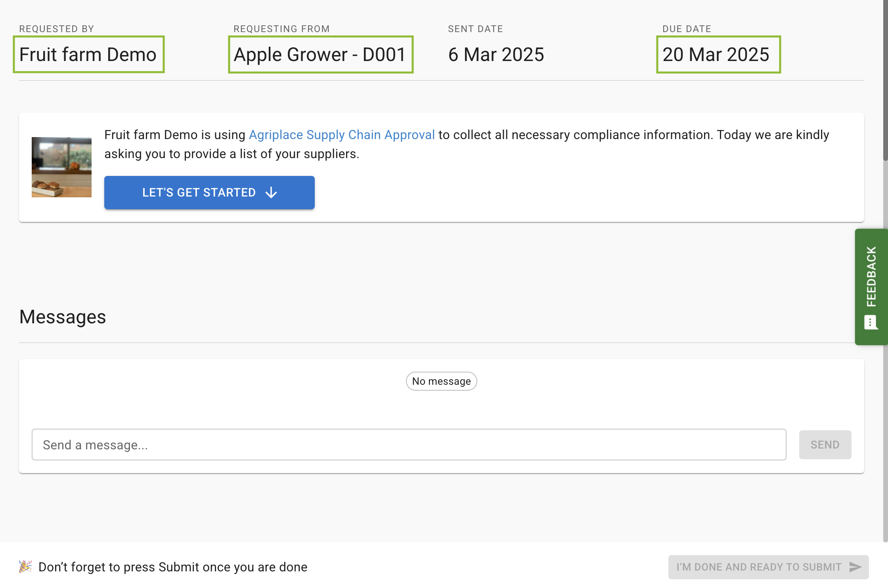
Task: Click the Fruit farm Demo thumbnail image
Action: pos(61,167)
